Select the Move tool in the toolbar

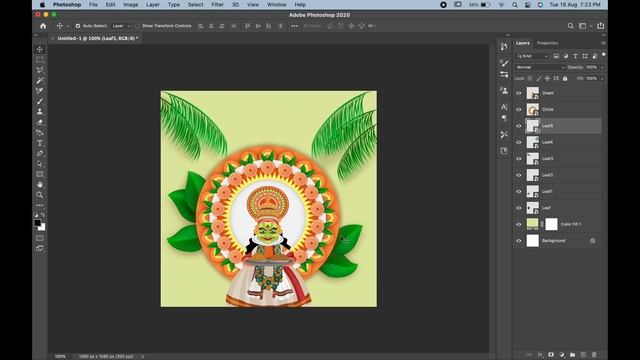pos(40,49)
